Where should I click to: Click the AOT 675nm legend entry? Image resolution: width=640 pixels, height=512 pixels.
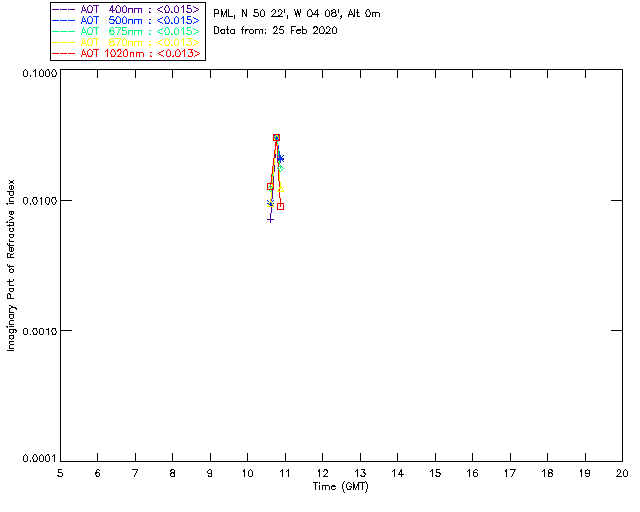coord(126,31)
